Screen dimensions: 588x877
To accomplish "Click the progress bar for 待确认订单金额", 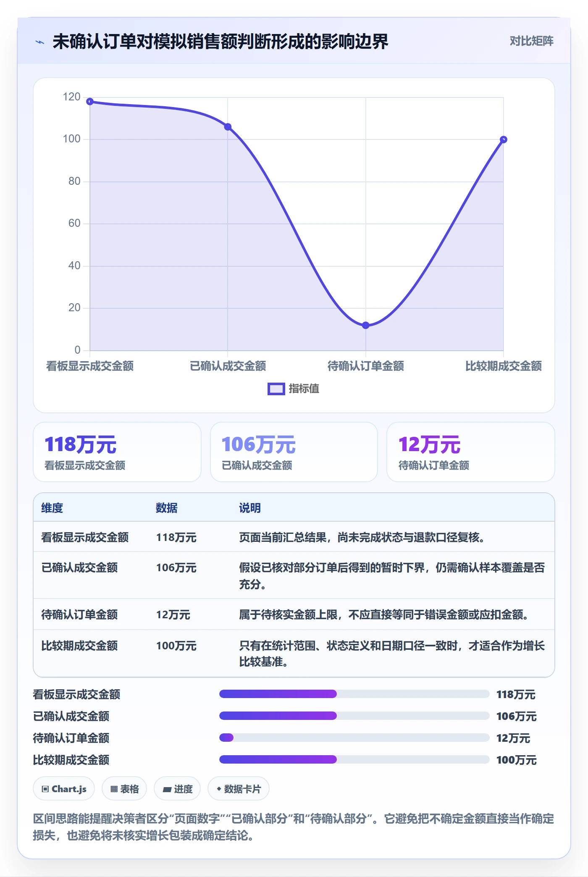I will [x=354, y=738].
